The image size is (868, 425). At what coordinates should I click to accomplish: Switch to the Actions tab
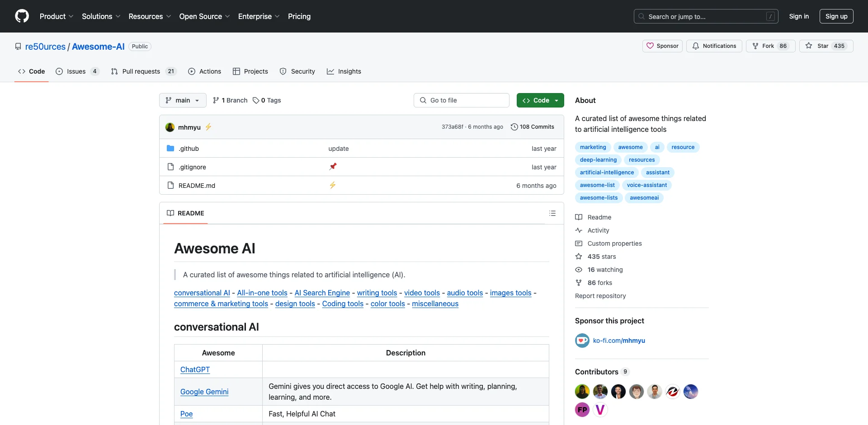click(205, 71)
